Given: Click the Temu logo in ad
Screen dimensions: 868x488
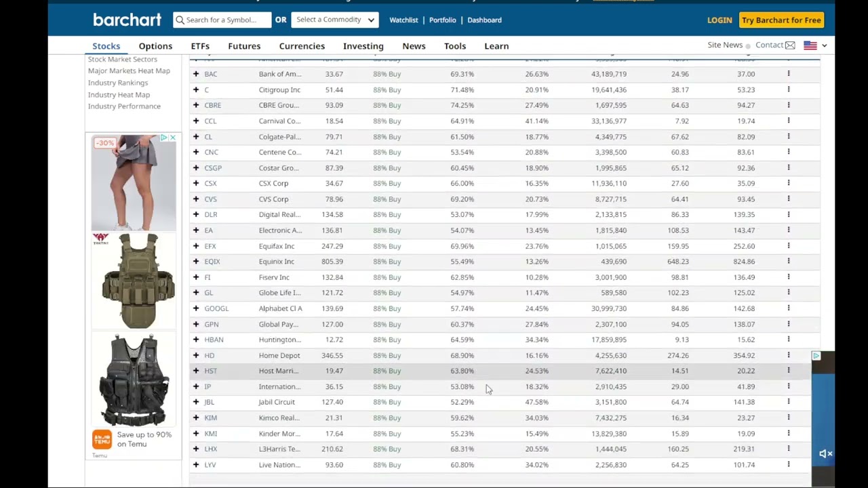Looking at the screenshot, I should pos(102,439).
